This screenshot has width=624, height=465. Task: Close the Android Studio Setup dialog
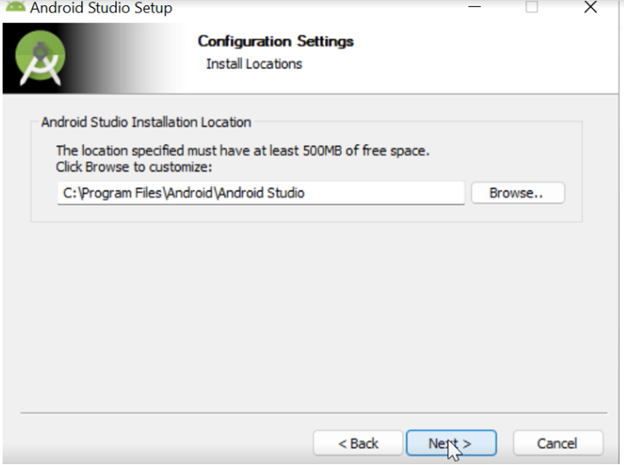590,7
